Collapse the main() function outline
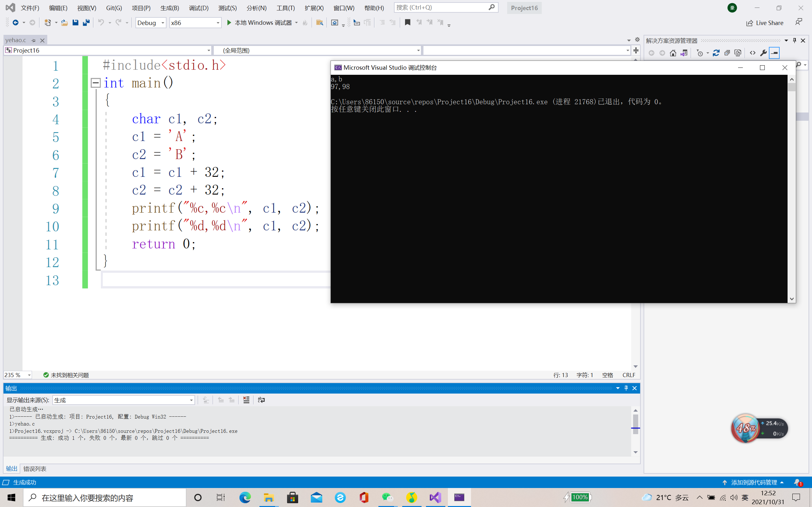This screenshot has width=812, height=507. point(95,83)
